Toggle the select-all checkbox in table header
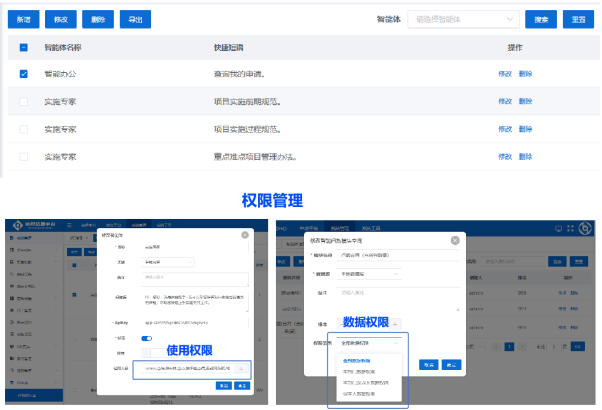Screen dimensions: 602x410 point(23,47)
